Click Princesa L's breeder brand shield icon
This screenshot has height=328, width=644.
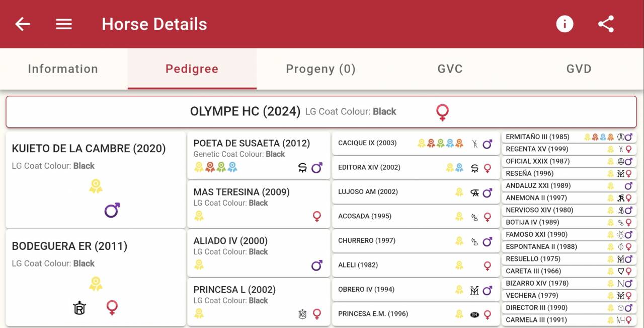coord(302,314)
